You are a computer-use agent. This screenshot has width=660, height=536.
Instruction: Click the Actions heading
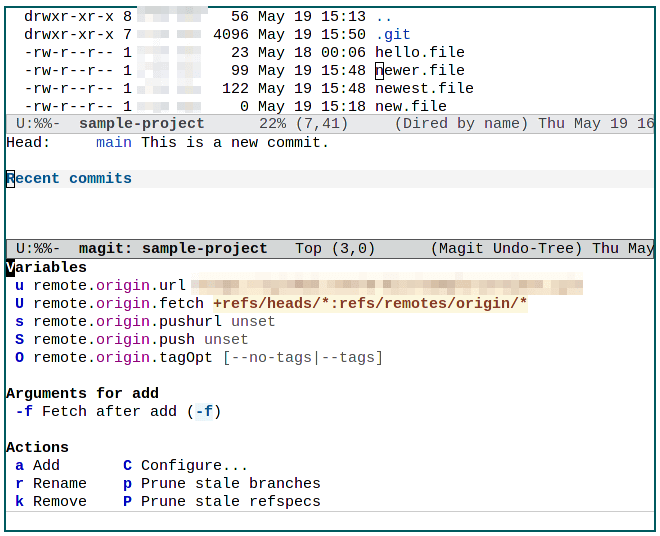[x=37, y=447]
